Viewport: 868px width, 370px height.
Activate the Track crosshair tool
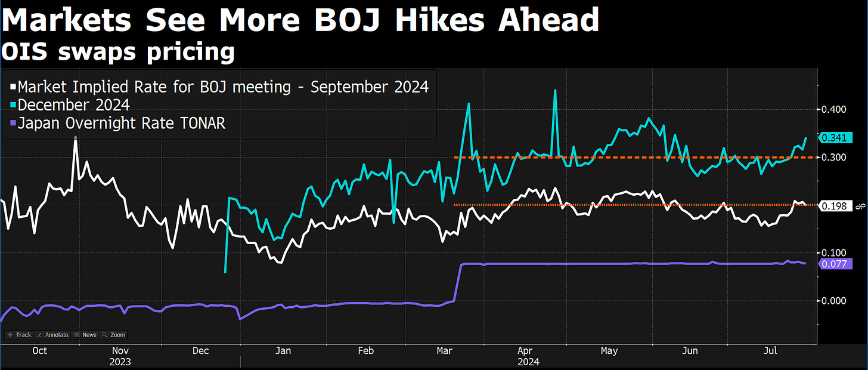(x=20, y=335)
